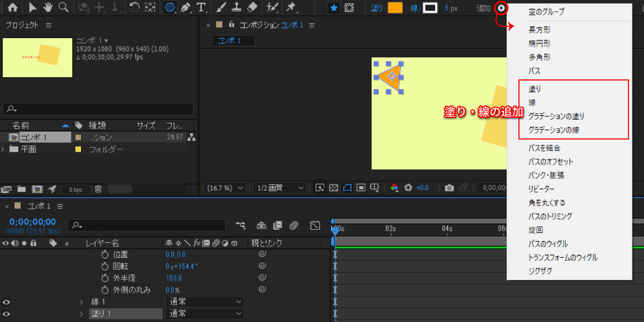Viewport: 644px width, 322px height.
Task: Expand the 平面 folder
Action: coord(4,149)
